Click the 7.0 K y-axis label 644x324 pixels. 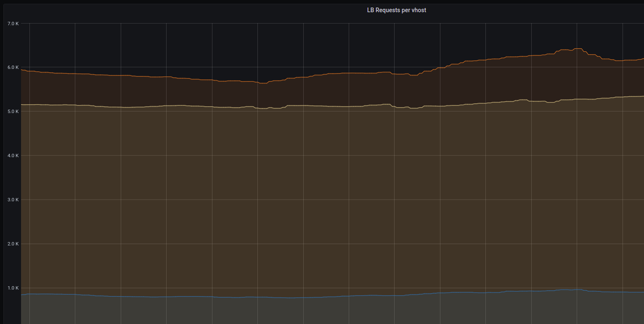tap(13, 24)
